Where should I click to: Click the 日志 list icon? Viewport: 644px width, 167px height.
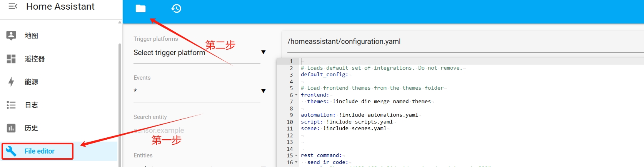pyautogui.click(x=11, y=105)
